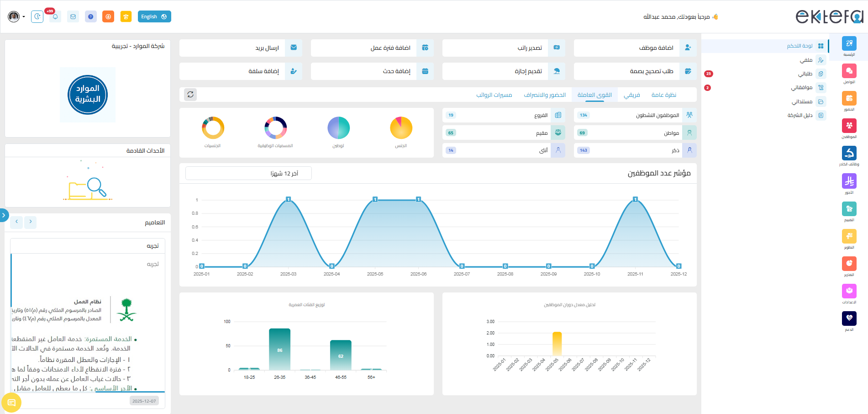The width and height of the screenshot is (868, 414).
Task: Click the الموظفون النشطون card showing 134
Action: [635, 115]
